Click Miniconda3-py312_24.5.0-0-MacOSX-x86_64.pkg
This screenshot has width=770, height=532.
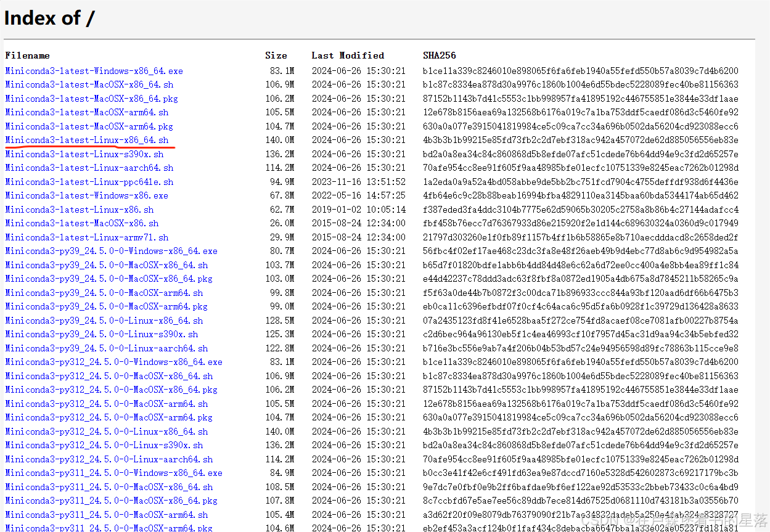tap(112, 390)
